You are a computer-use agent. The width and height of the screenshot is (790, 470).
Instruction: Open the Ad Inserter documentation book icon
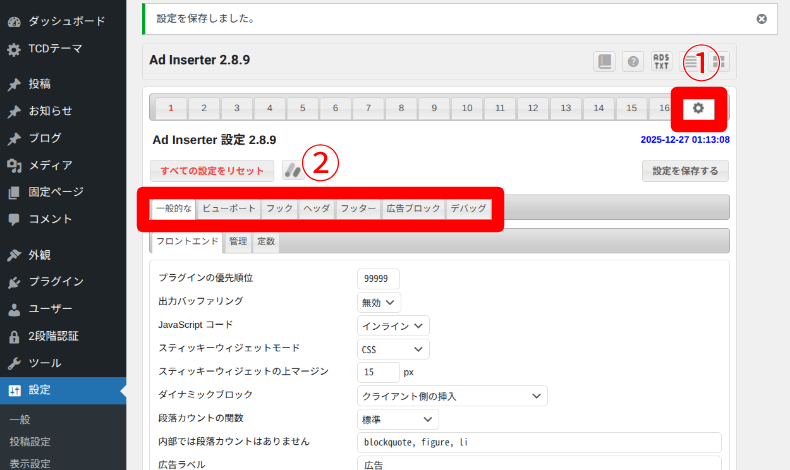604,61
